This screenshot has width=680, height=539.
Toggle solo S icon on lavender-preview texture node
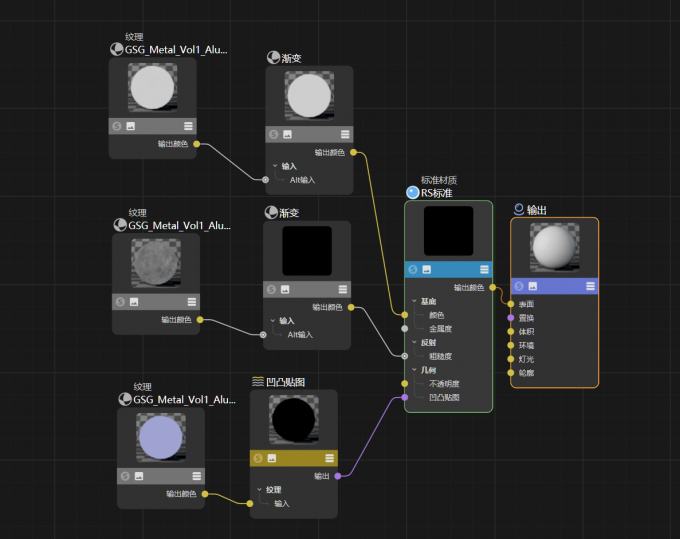click(x=125, y=476)
